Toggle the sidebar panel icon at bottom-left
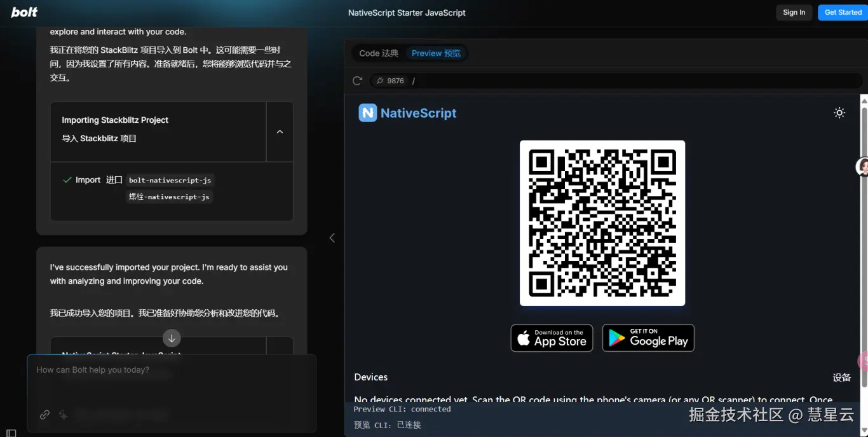 [x=11, y=433]
